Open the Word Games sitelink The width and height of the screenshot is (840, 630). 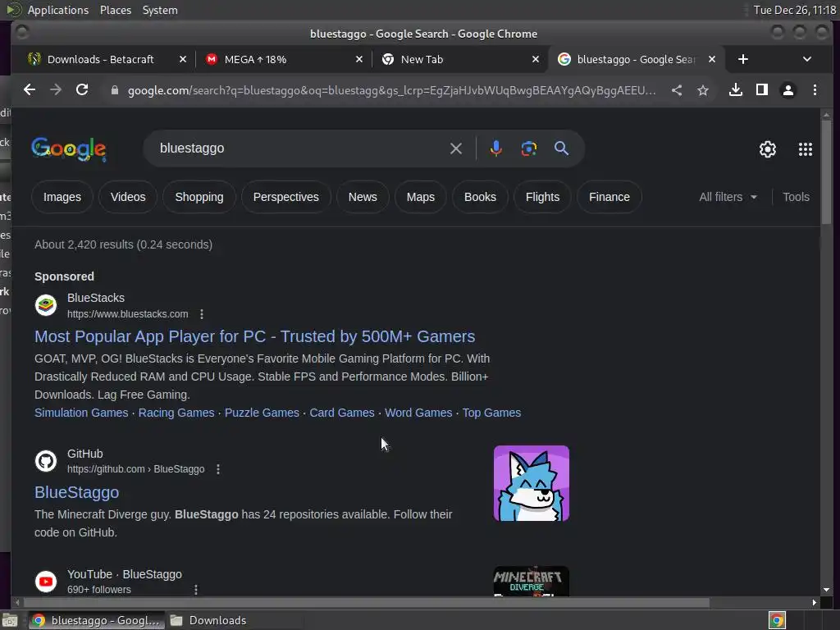418,413
